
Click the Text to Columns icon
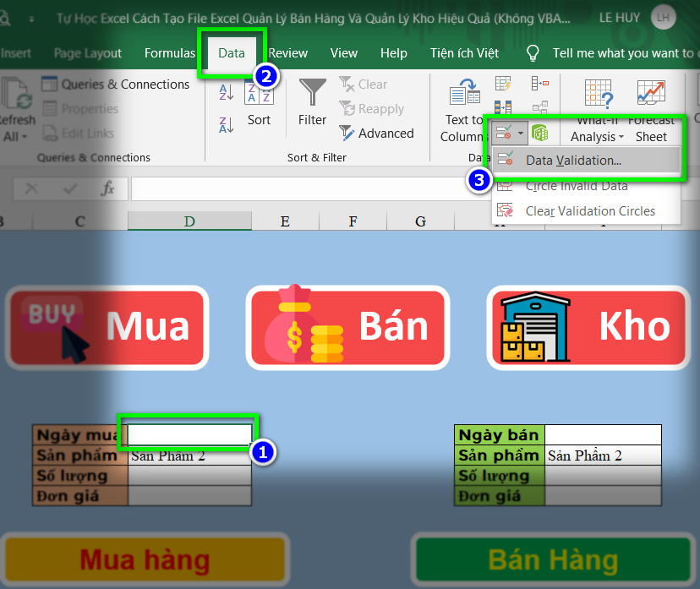(x=464, y=92)
